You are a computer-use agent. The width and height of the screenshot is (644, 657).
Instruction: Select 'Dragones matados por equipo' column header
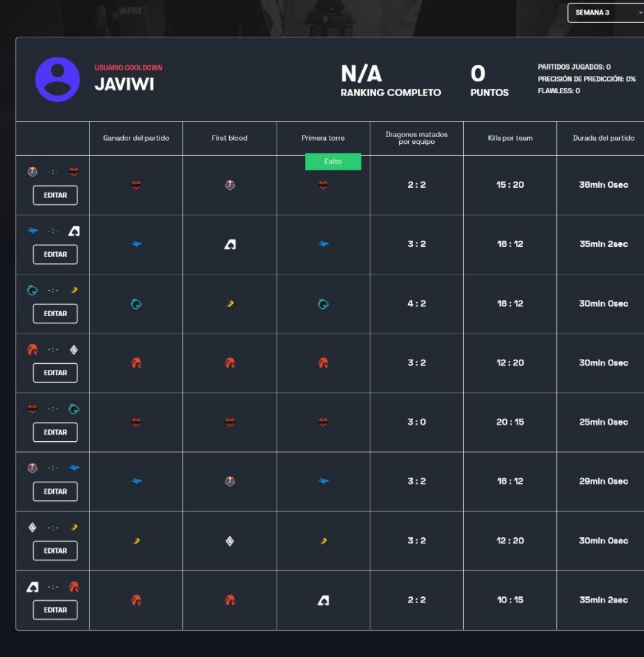pos(417,138)
